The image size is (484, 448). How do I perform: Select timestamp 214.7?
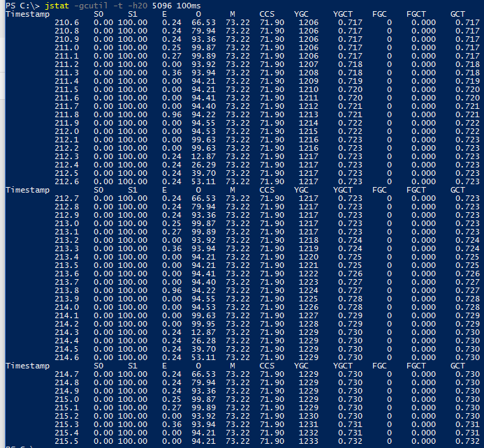pos(66,374)
